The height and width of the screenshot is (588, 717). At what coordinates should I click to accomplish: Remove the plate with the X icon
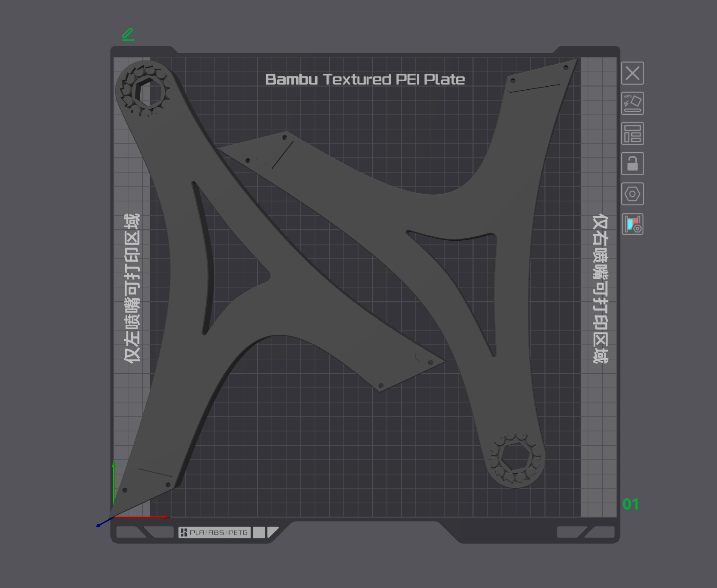[x=632, y=73]
